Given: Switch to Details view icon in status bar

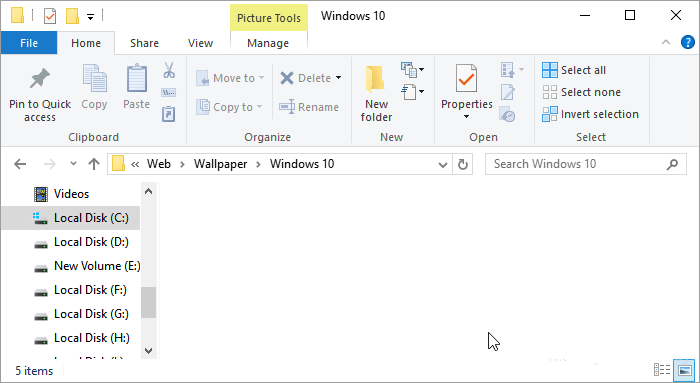Looking at the screenshot, I should coord(662,370).
